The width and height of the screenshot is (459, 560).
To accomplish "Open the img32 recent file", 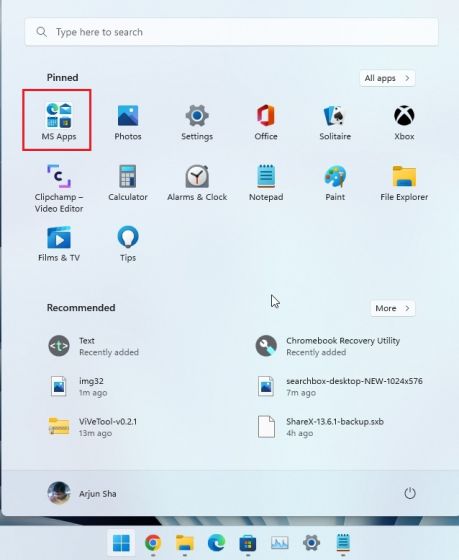I will (79, 386).
